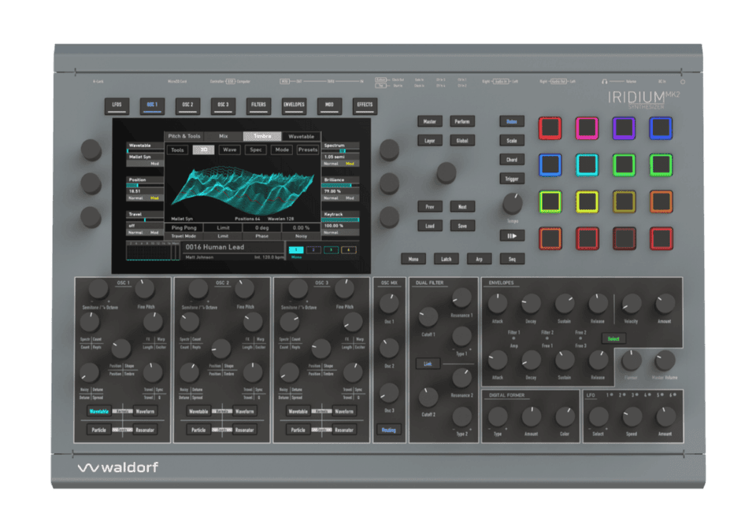
Task: Click the OSC MIX Osc 2 level knob
Action: (388, 348)
